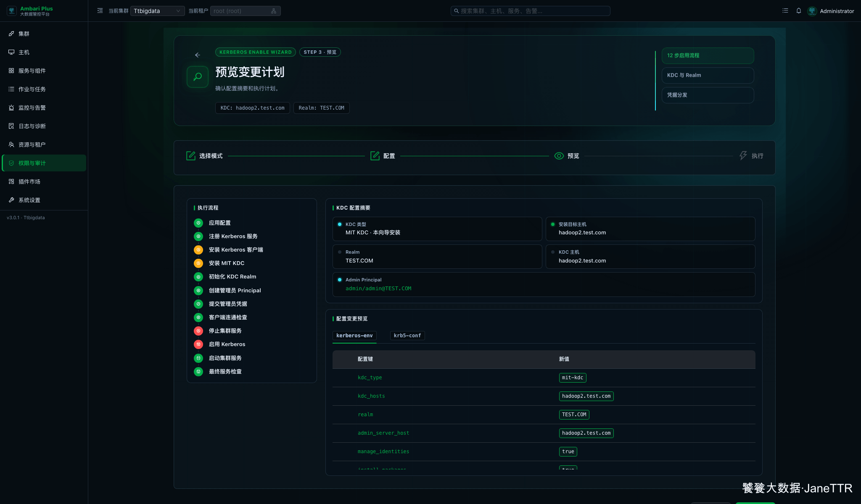Open the current cluster Ttbigdata dropdown
The width and height of the screenshot is (861, 504).
157,11
